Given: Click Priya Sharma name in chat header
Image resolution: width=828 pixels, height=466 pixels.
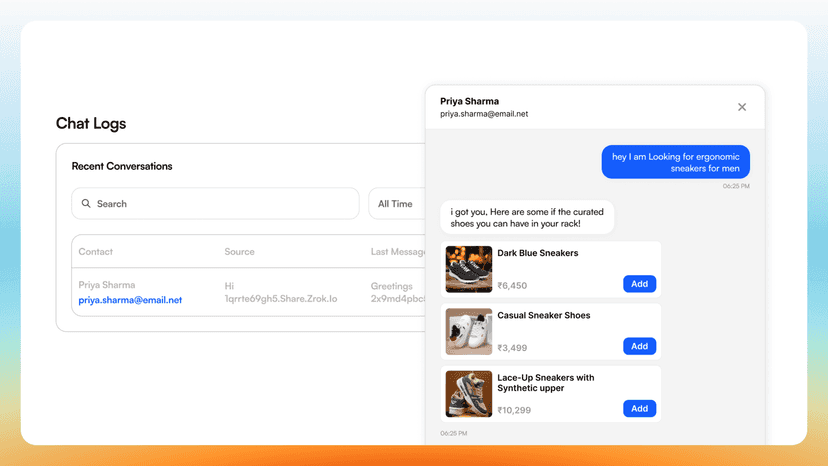Looking at the screenshot, I should coord(469,101).
